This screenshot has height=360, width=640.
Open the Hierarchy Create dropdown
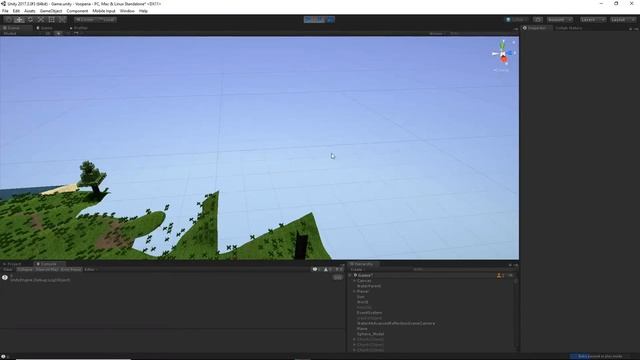[358, 270]
